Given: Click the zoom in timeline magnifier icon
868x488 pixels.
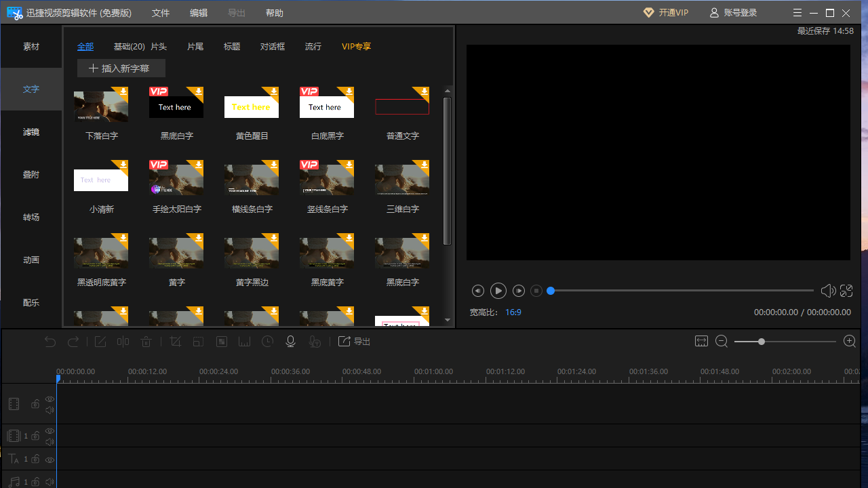Looking at the screenshot, I should click(849, 342).
